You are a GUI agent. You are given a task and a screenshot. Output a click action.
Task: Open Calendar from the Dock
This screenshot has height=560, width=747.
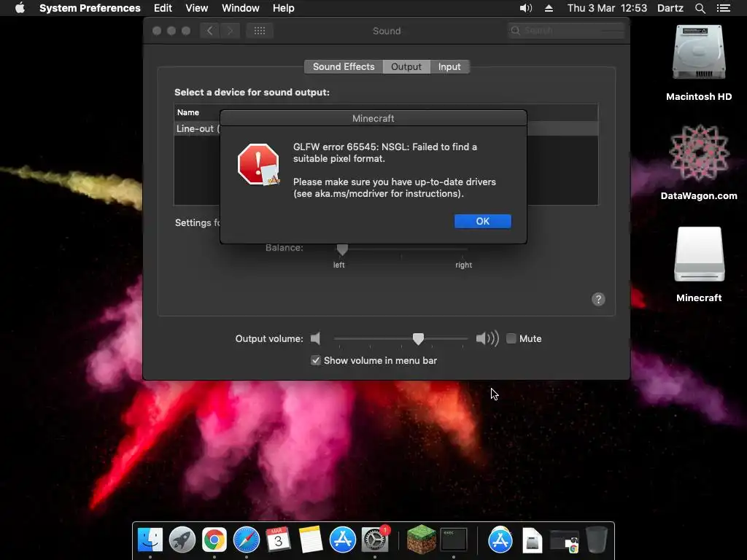click(x=278, y=540)
